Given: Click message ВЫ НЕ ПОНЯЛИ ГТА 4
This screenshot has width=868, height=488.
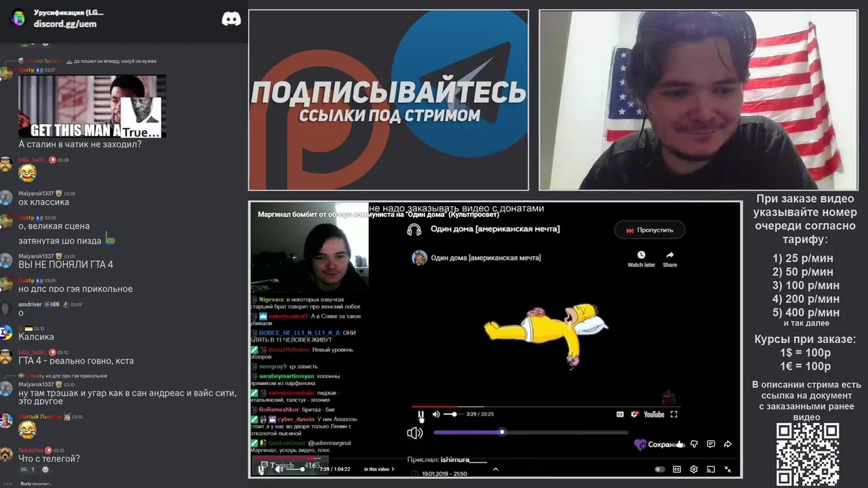Looking at the screenshot, I should 66,264.
